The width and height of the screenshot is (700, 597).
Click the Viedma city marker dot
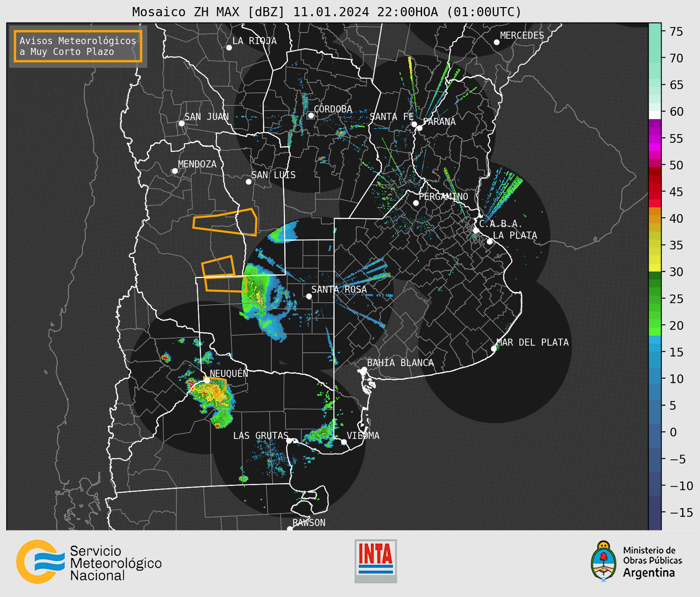click(x=344, y=442)
